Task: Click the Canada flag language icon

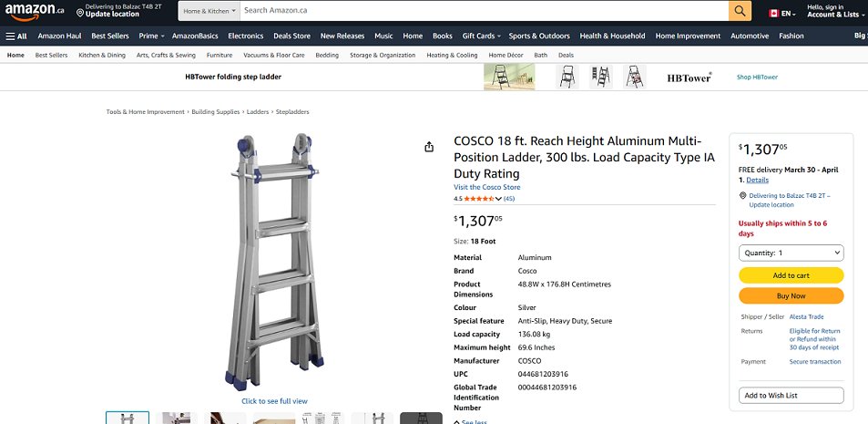Action: pos(774,14)
